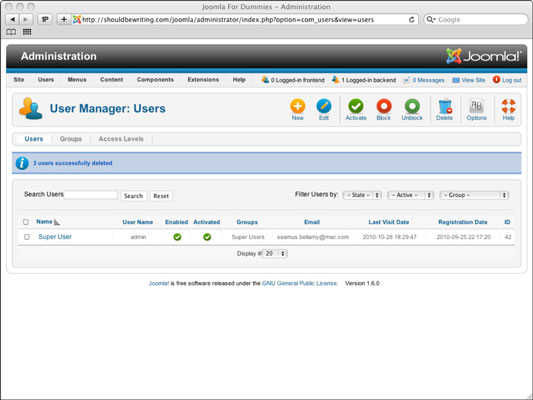Toggle Super User enabled checkmark
This screenshot has height=400, width=533.
[x=177, y=237]
